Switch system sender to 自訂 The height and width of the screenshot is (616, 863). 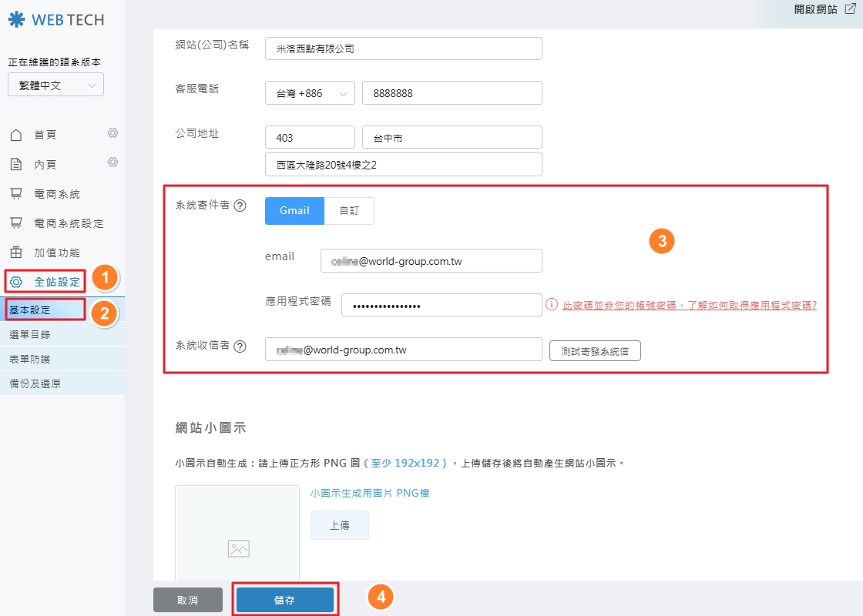[349, 209]
